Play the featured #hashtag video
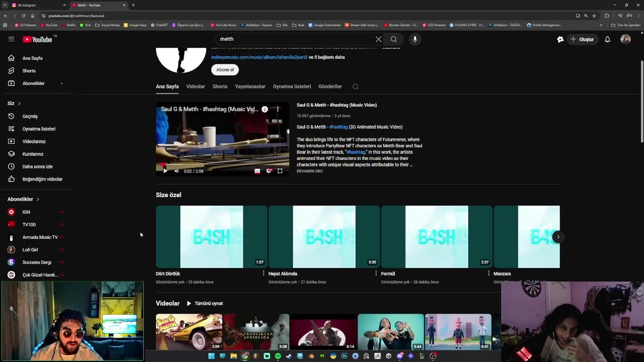 coord(165,171)
